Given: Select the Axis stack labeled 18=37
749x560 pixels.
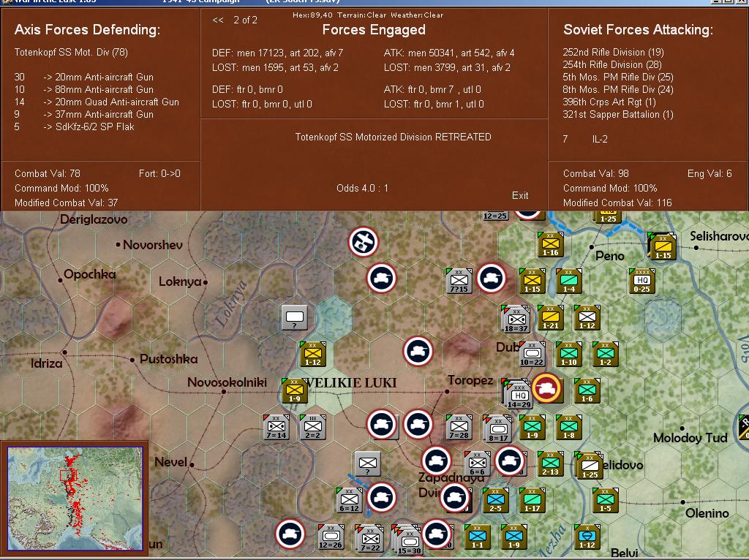Looking at the screenshot, I should [516, 319].
